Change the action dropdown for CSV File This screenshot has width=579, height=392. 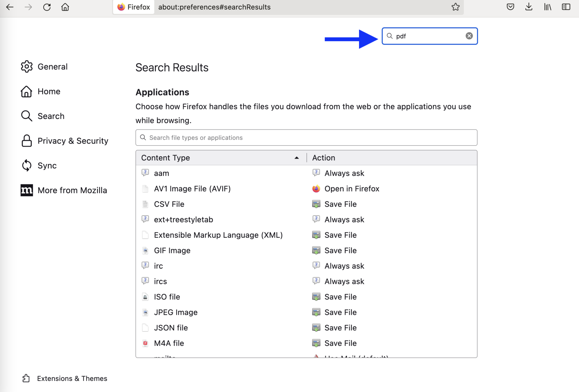tap(340, 204)
